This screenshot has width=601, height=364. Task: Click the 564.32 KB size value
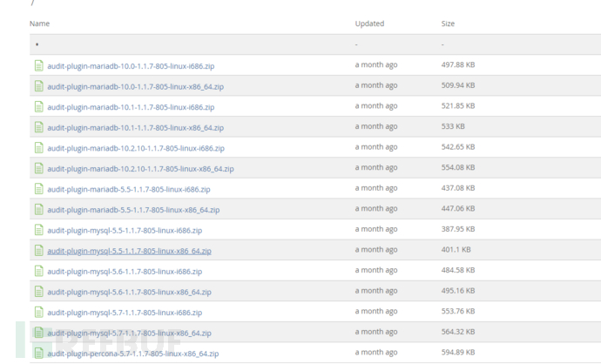[x=458, y=332]
